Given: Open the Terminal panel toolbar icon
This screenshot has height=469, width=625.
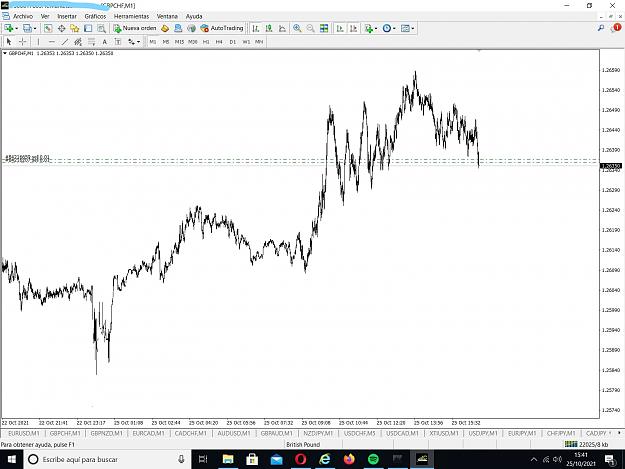Looking at the screenshot, I should click(x=88, y=28).
